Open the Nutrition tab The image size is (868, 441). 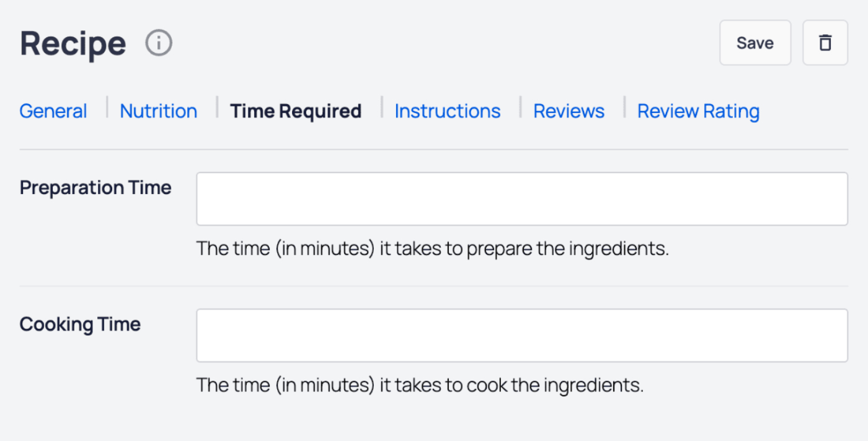click(x=158, y=110)
